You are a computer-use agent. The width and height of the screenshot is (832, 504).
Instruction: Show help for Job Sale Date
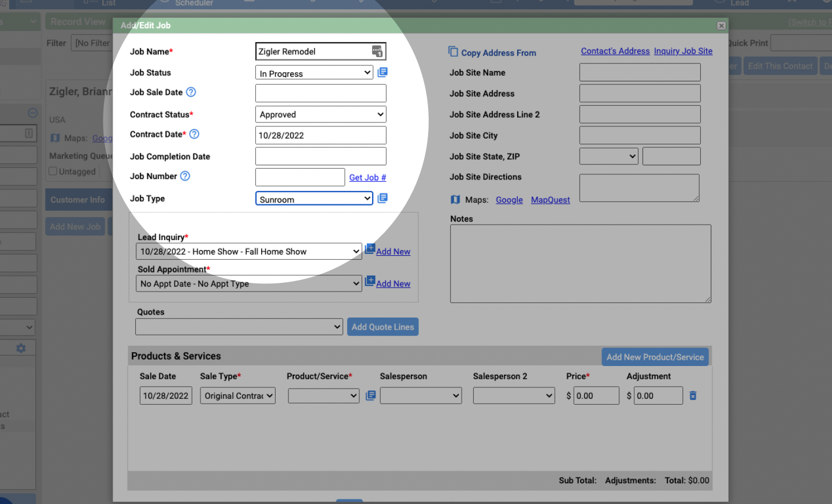[x=191, y=92]
